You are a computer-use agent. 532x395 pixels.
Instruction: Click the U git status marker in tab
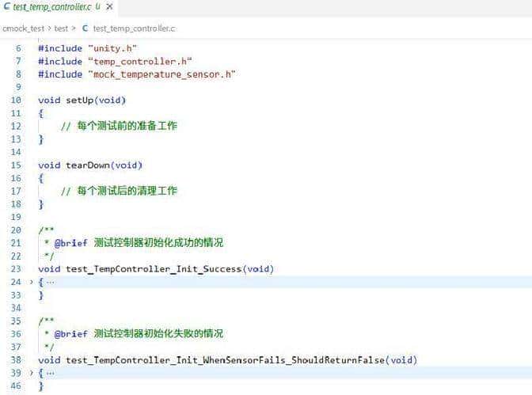(98, 6)
